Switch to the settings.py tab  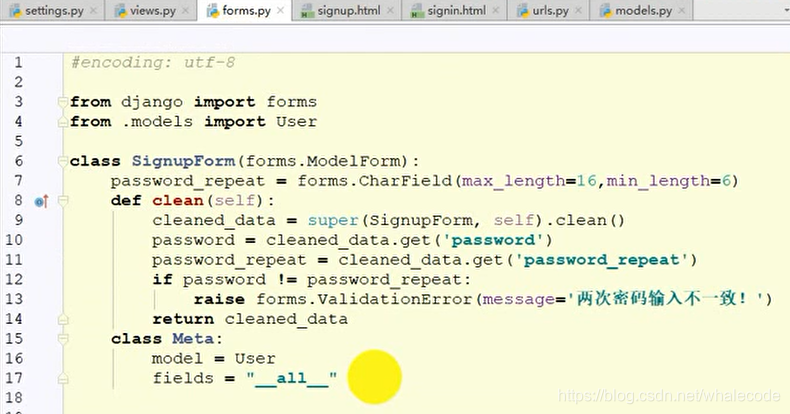[53, 10]
